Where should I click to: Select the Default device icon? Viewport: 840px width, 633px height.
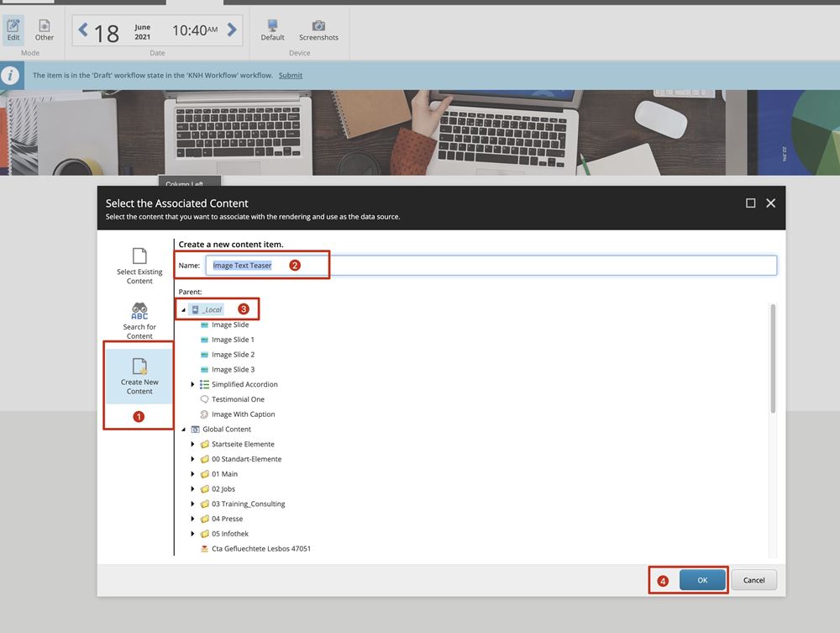(x=272, y=26)
